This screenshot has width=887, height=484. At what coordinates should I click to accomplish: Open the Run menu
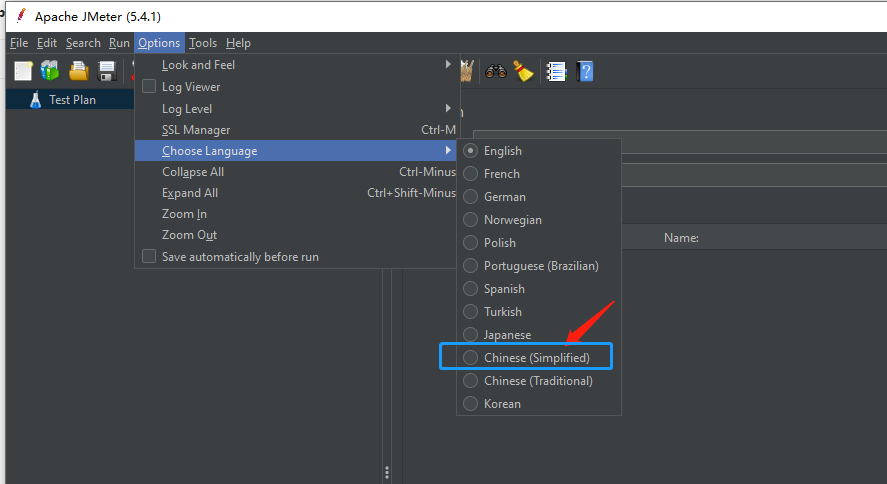(119, 43)
